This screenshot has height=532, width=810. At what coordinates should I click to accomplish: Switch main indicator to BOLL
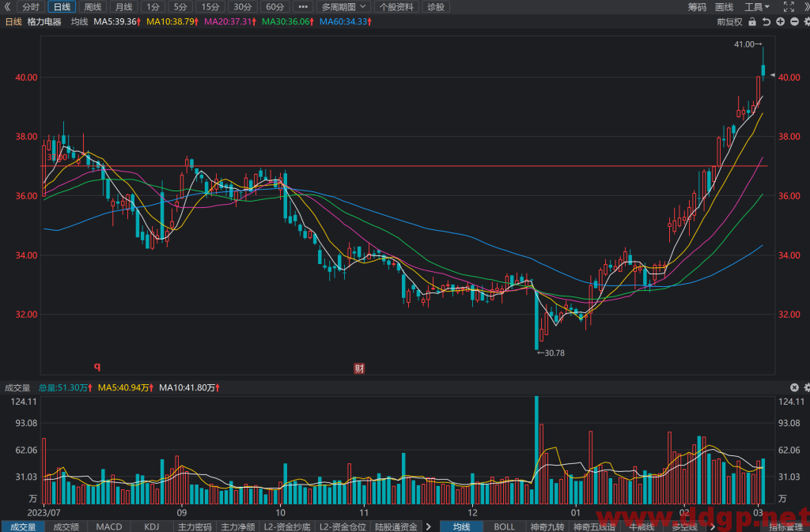(504, 526)
